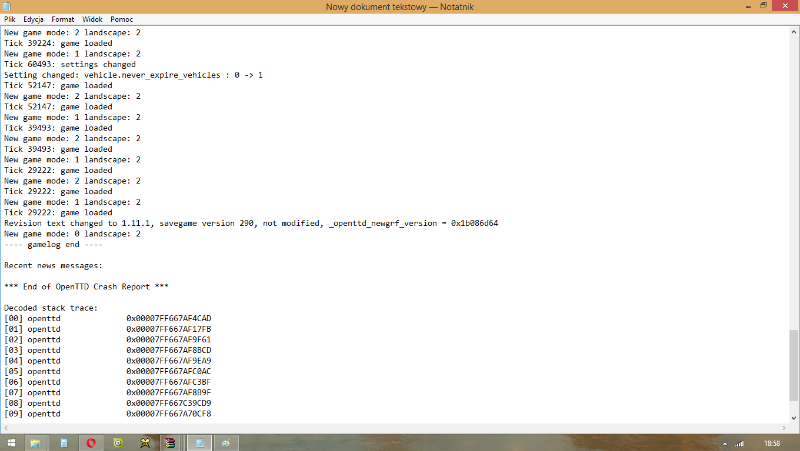Screen dimensions: 800x451
Task: Click stack address 0x00007FF667AFC3BF
Action: 168,382
